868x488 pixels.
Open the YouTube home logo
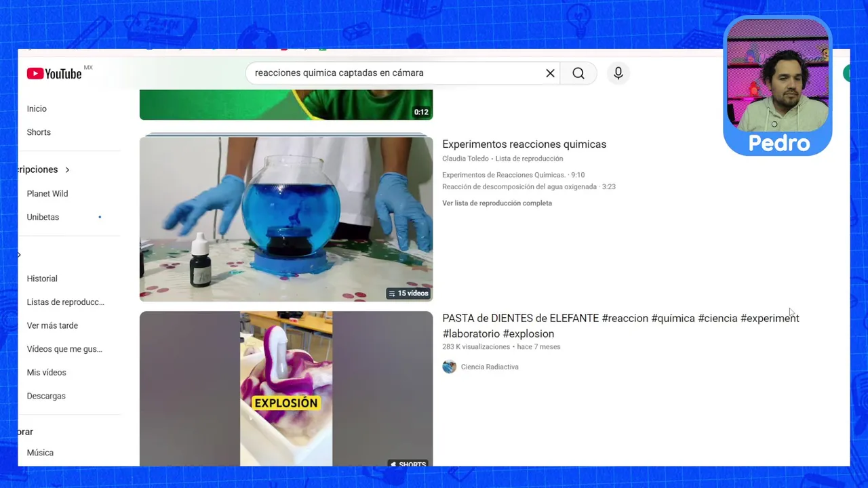55,73
